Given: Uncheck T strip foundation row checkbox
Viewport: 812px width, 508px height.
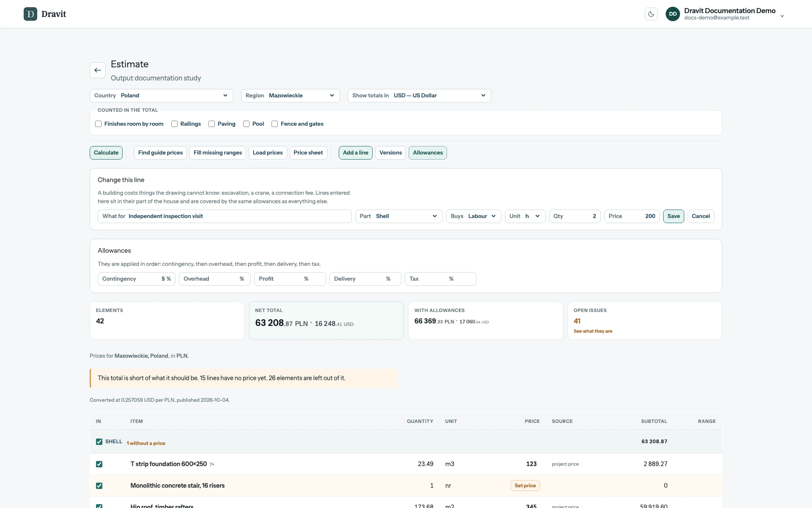Looking at the screenshot, I should (x=99, y=464).
